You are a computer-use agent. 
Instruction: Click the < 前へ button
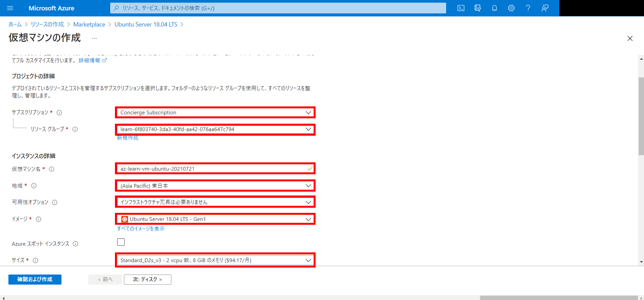pos(105,279)
